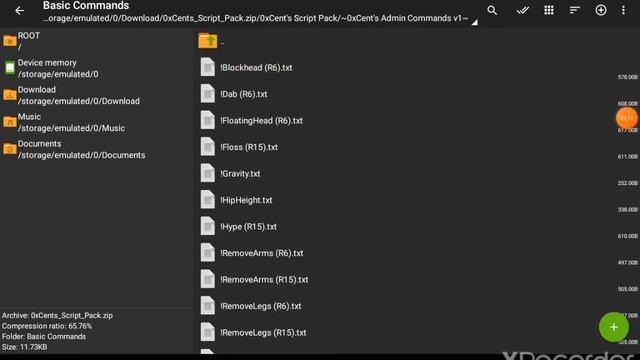
Task: Open the ROOT folder bookmark
Action: pyautogui.click(x=96, y=41)
